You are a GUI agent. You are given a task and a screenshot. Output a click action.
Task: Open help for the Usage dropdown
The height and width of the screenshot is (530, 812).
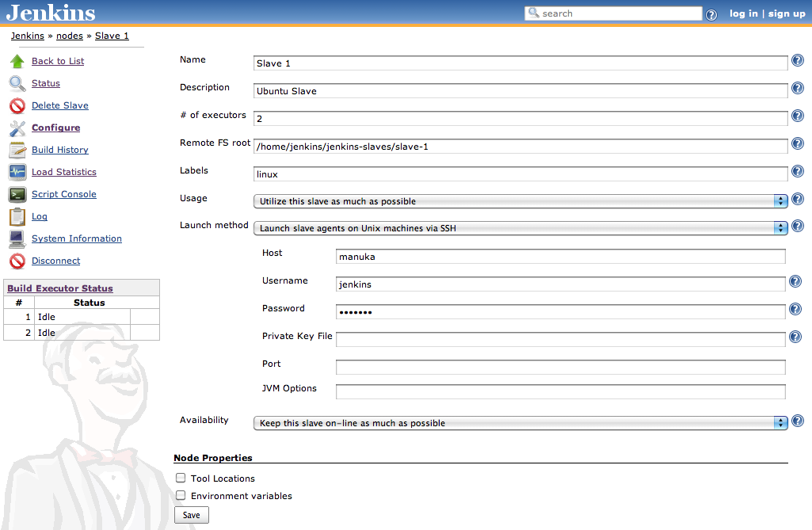[798, 199]
